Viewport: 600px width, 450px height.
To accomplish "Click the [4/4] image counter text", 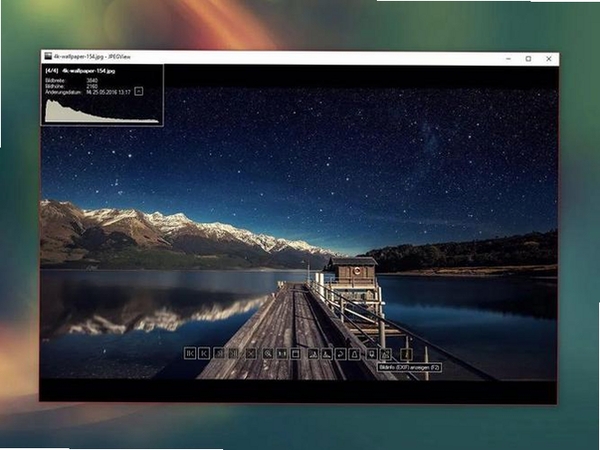I will 52,71.
